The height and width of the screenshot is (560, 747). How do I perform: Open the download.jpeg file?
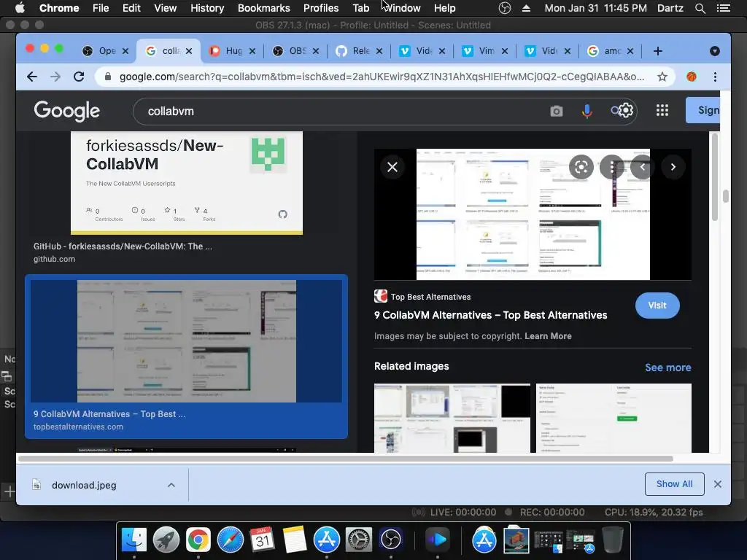click(x=84, y=485)
